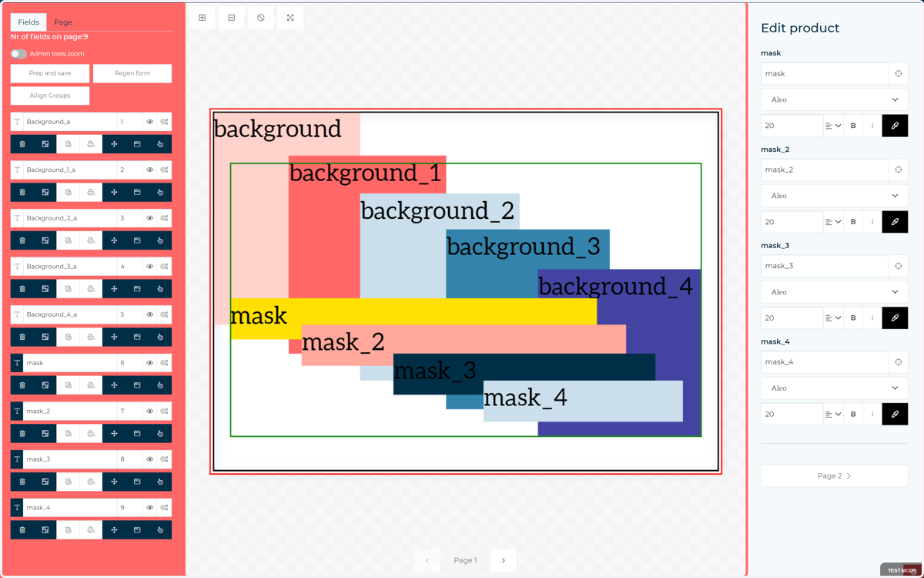Open text alignment dropdown for mask_3
Viewport: 924px width, 578px height.
pyautogui.click(x=833, y=318)
